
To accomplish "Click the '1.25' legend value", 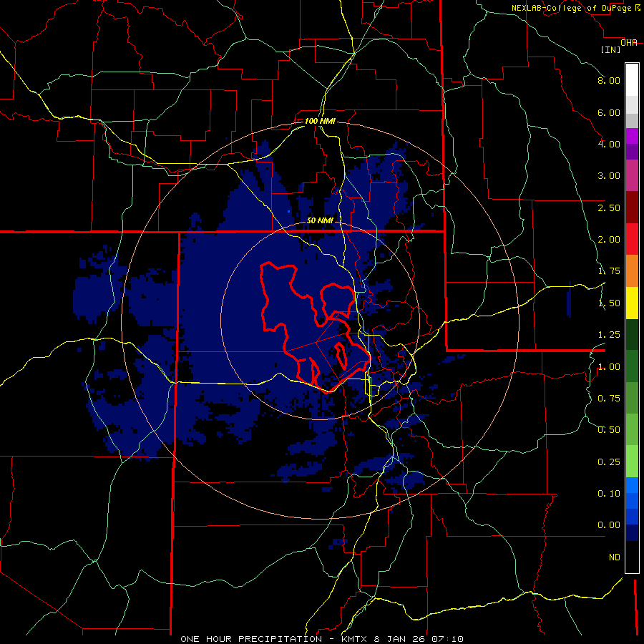I will [x=609, y=335].
